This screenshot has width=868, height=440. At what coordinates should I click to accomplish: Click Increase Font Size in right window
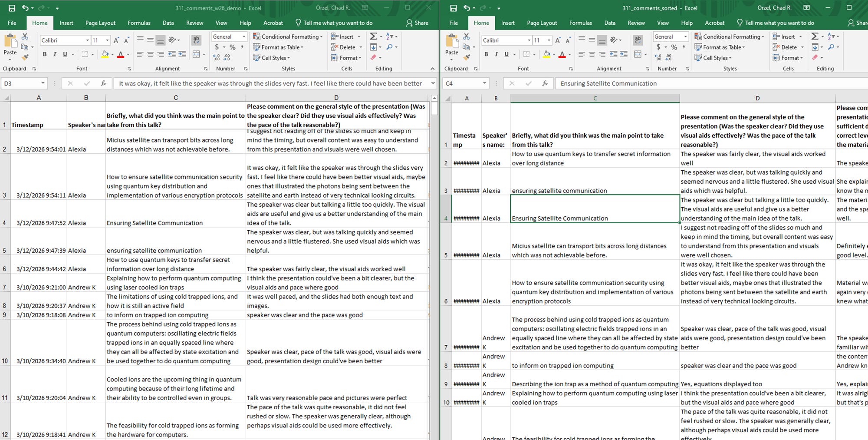tap(558, 40)
